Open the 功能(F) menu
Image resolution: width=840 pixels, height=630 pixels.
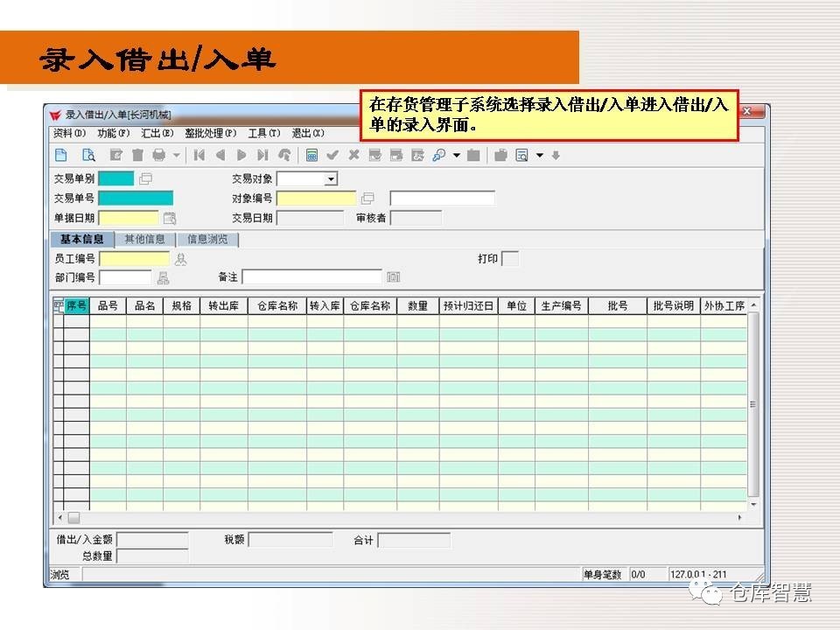113,133
